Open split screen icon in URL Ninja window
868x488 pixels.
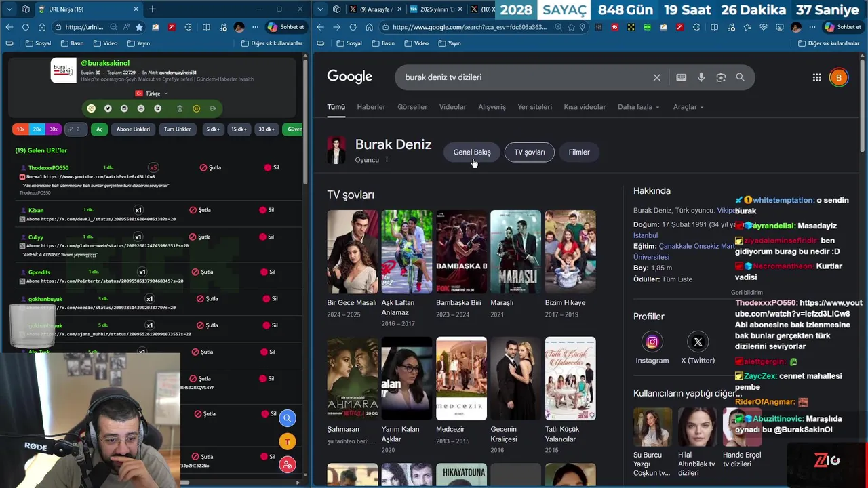tap(205, 27)
